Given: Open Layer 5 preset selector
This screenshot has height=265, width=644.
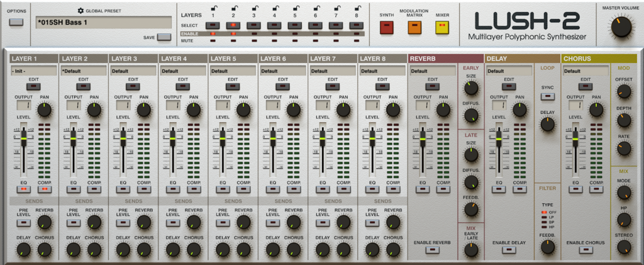Looking at the screenshot, I should pos(233,70).
